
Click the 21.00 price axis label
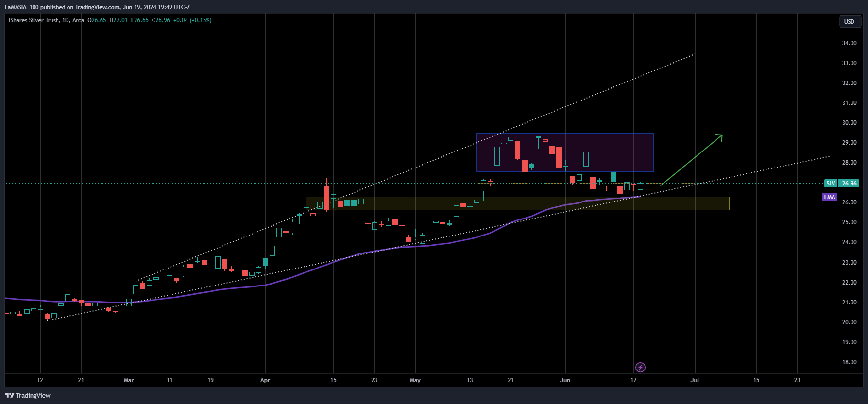coord(849,303)
